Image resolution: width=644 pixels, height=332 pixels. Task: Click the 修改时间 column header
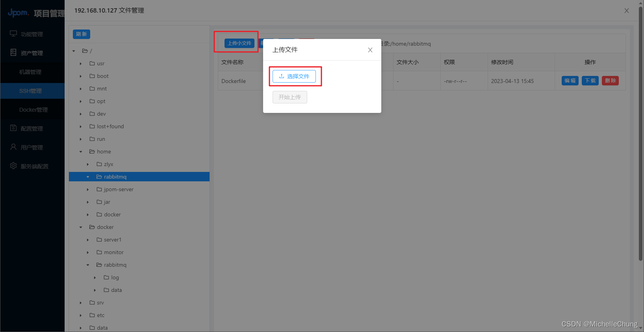502,62
